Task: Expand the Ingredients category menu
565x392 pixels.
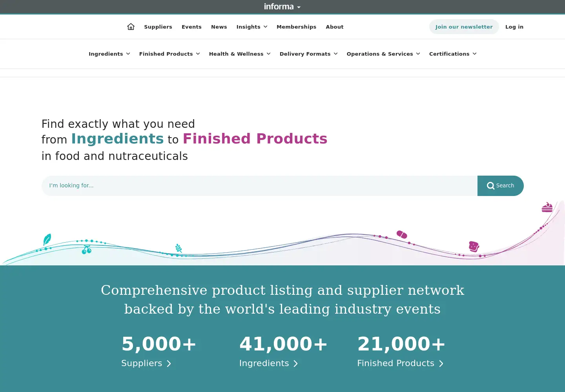Action: (x=109, y=54)
